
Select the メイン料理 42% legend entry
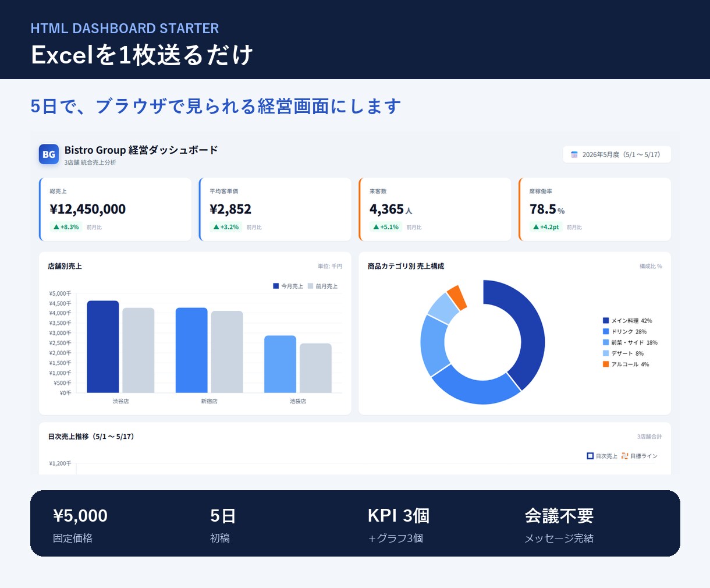click(627, 321)
